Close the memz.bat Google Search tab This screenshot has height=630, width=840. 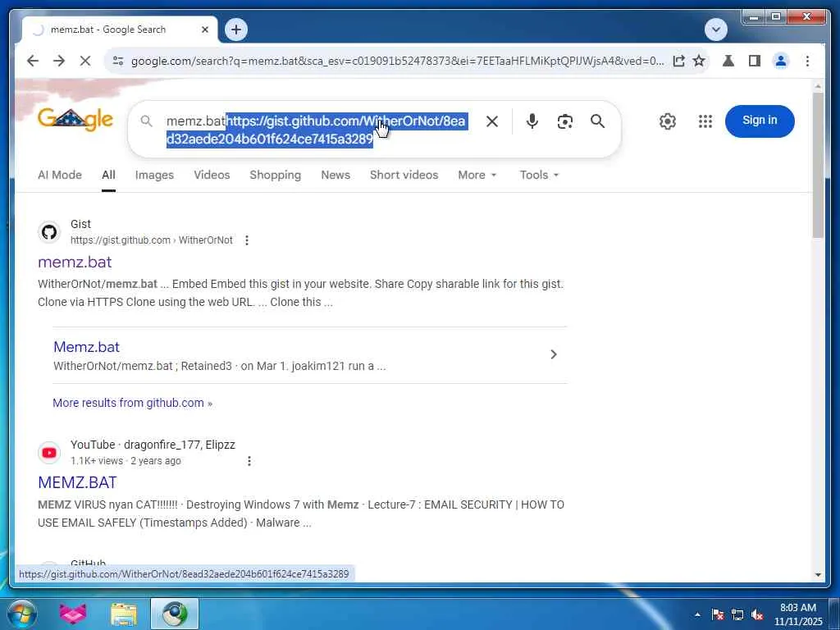coord(204,30)
